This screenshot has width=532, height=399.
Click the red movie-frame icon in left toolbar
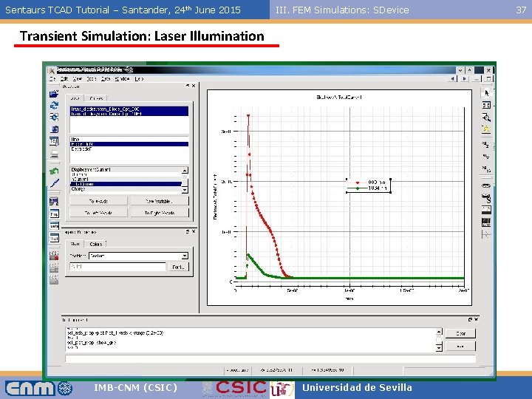54,255
